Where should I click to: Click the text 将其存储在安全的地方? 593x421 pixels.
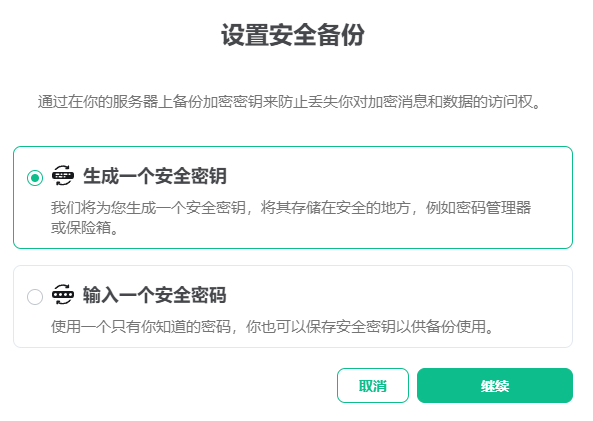point(335,208)
